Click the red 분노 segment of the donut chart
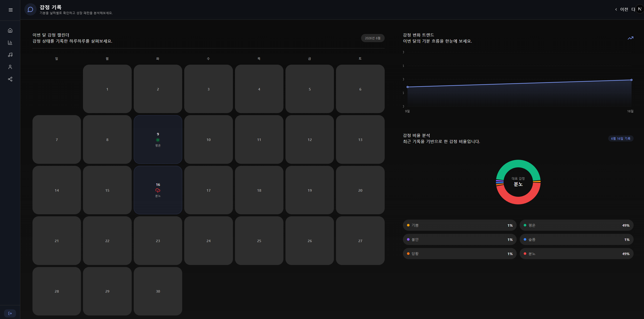This screenshot has height=319, width=644. (518, 200)
